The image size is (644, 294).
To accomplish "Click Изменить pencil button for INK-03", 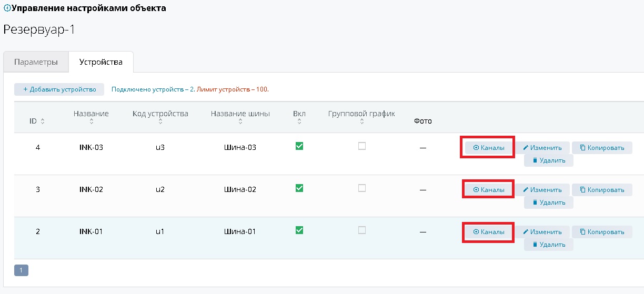I will click(542, 148).
